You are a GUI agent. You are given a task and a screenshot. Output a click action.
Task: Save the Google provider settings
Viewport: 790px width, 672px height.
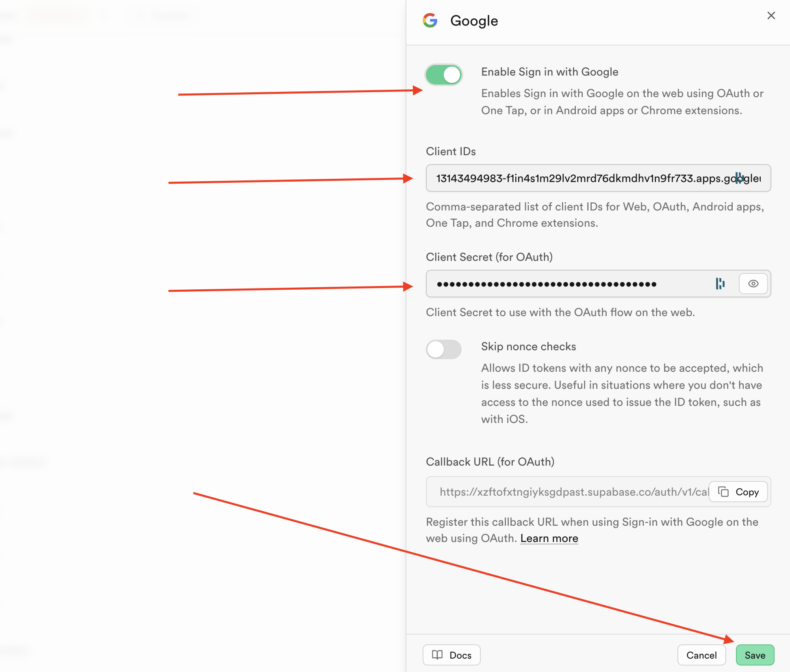(x=755, y=655)
